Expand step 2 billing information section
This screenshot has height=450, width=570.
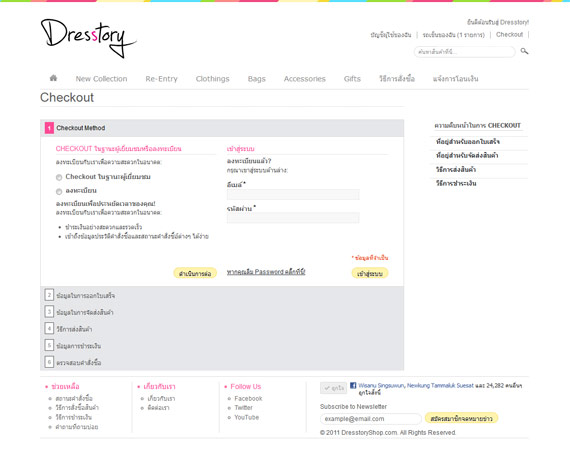coord(222,295)
